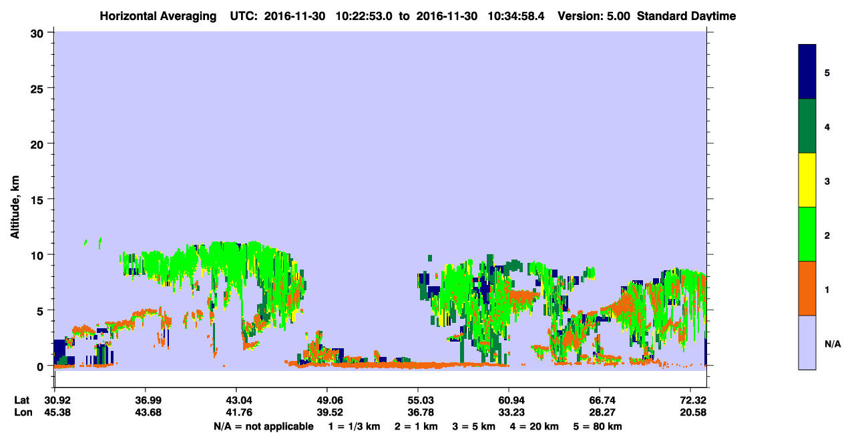Click the colorbar label '4'
The width and height of the screenshot is (868, 445).
coord(827,126)
